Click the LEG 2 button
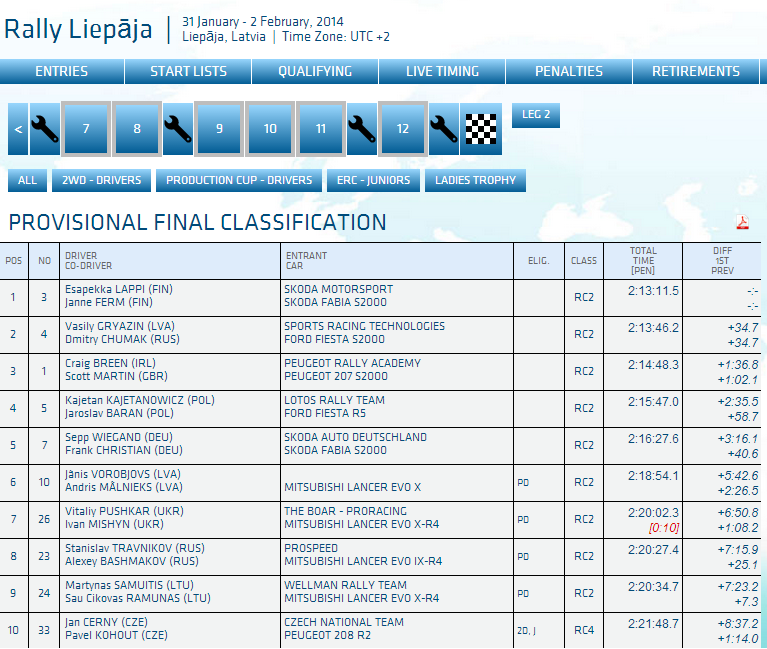The image size is (767, 649). 536,115
